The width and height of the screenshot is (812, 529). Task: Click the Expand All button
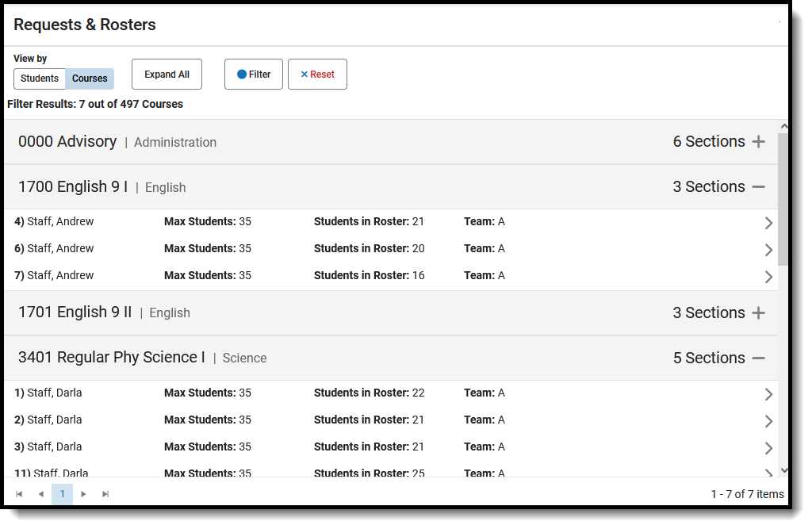[167, 75]
